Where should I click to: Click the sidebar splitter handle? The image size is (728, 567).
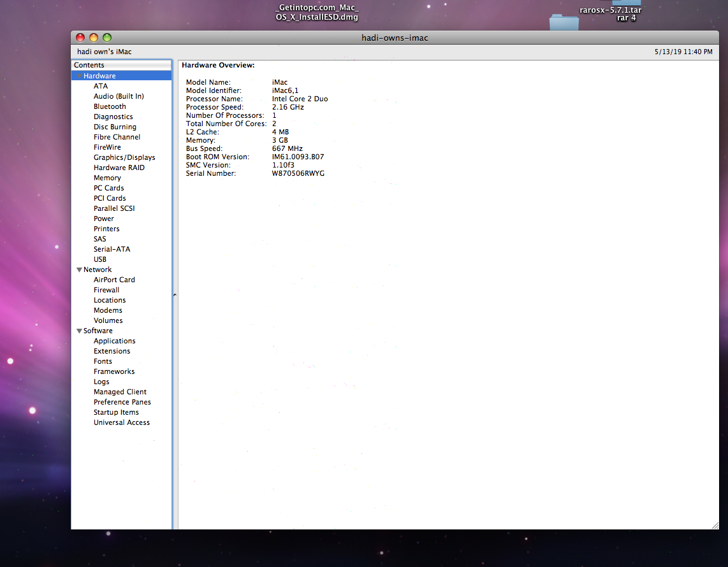point(175,294)
